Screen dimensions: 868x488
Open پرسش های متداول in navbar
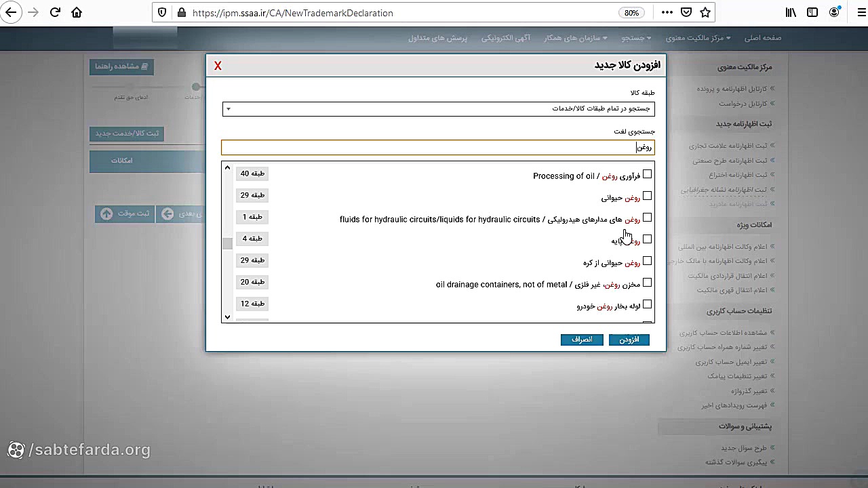click(x=438, y=38)
